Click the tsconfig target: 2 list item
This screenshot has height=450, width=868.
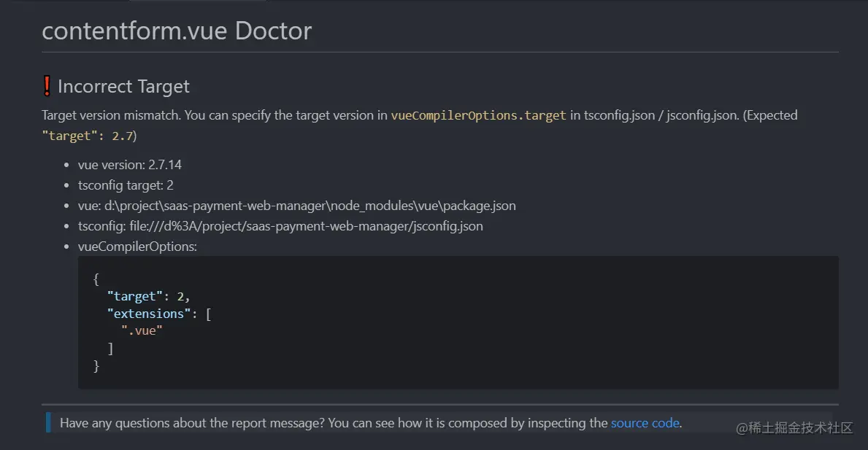[126, 185]
